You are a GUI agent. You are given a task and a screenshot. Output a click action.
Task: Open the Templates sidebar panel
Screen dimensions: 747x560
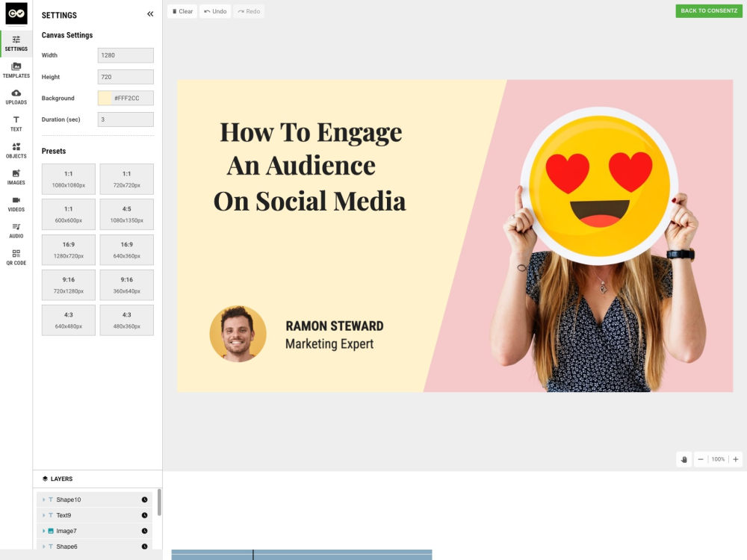pyautogui.click(x=16, y=70)
